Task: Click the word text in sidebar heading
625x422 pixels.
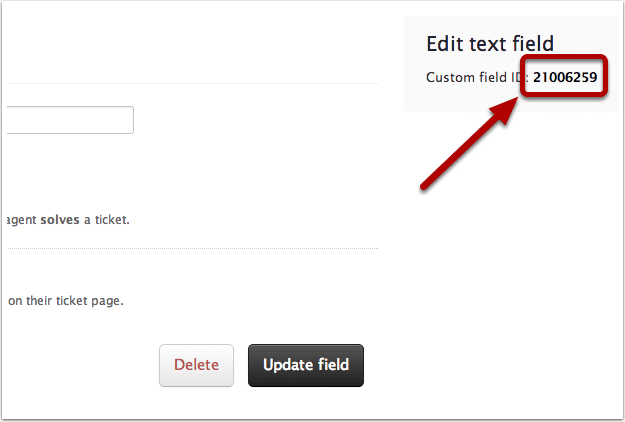Action: [487, 43]
